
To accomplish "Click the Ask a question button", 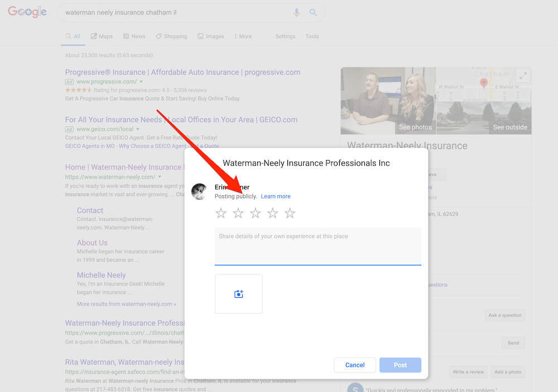I will point(504,315).
